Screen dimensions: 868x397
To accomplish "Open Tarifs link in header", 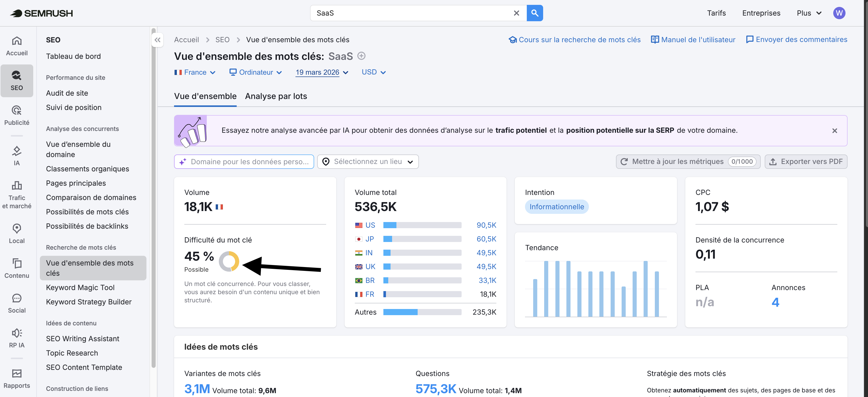I will coord(716,13).
